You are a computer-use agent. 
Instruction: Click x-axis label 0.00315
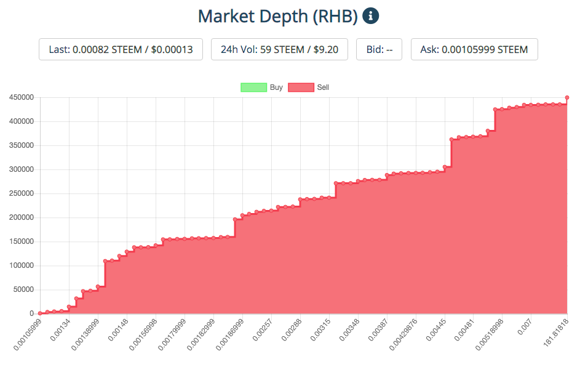click(x=320, y=330)
